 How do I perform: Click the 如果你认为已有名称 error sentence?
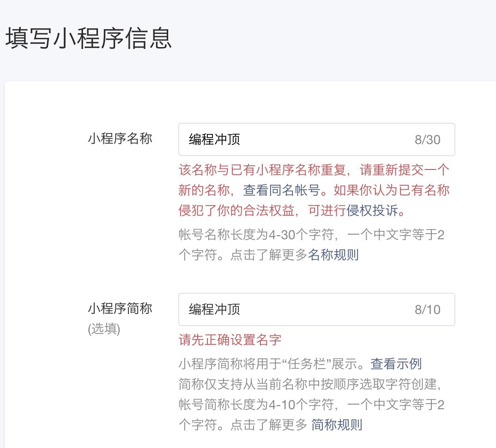[386, 190]
